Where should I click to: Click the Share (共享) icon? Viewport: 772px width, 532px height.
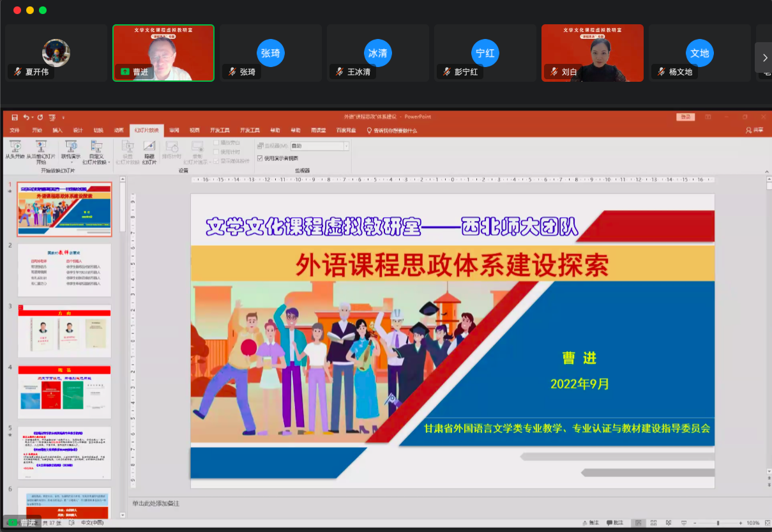click(753, 130)
